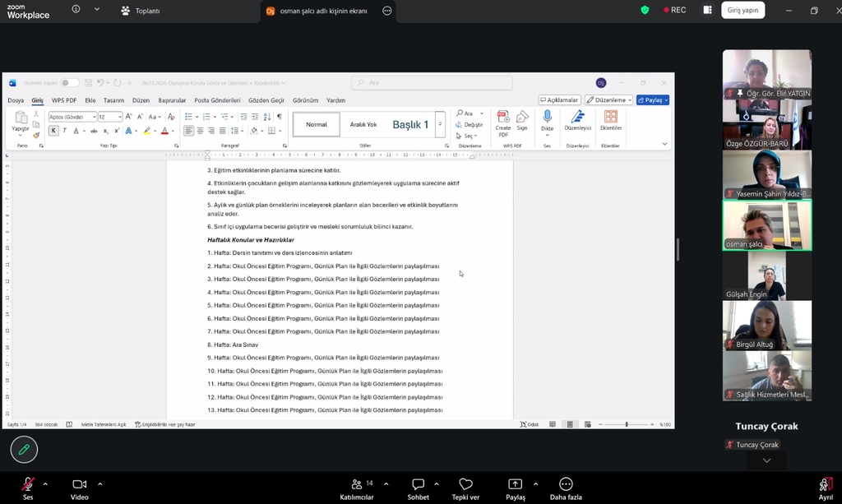Viewport: 842px width, 504px height.
Task: Open the Katılımcılar participants panel
Action: [x=357, y=484]
